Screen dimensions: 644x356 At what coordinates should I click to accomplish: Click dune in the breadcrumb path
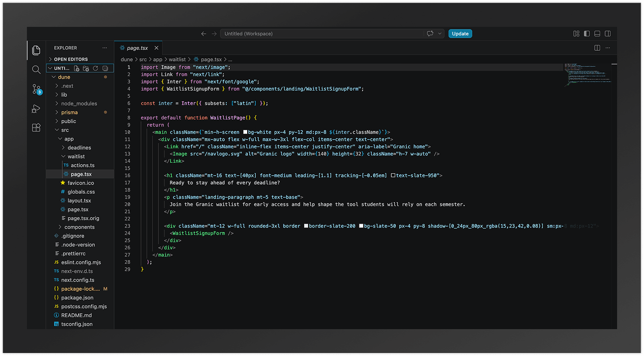coord(127,59)
